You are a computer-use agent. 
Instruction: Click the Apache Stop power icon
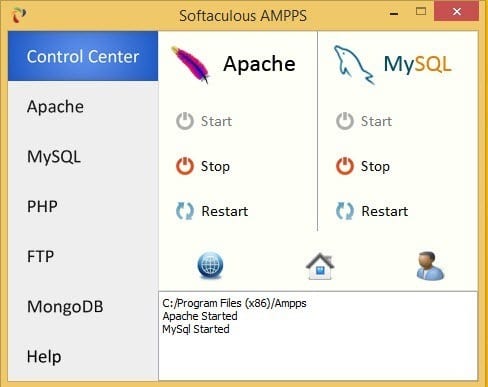(185, 166)
